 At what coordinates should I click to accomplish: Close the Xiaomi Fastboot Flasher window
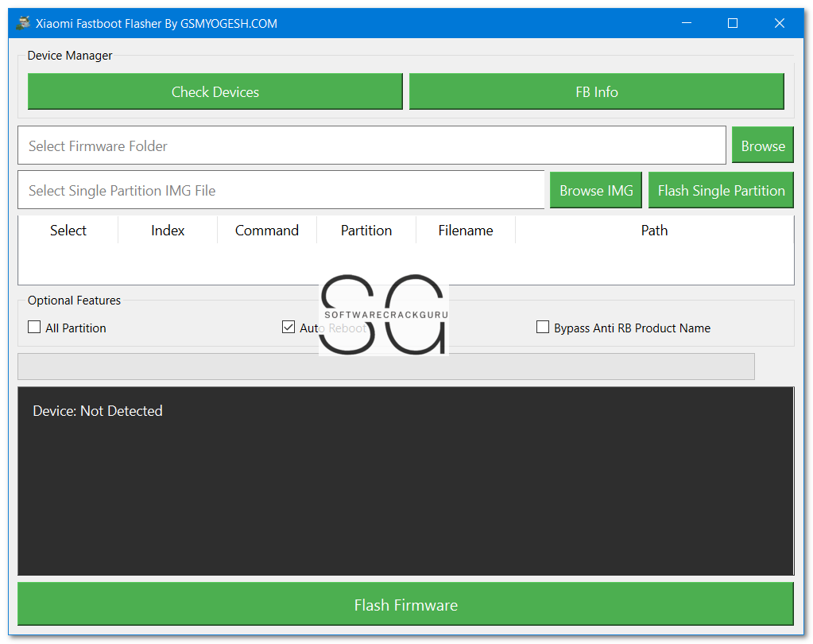tap(780, 23)
